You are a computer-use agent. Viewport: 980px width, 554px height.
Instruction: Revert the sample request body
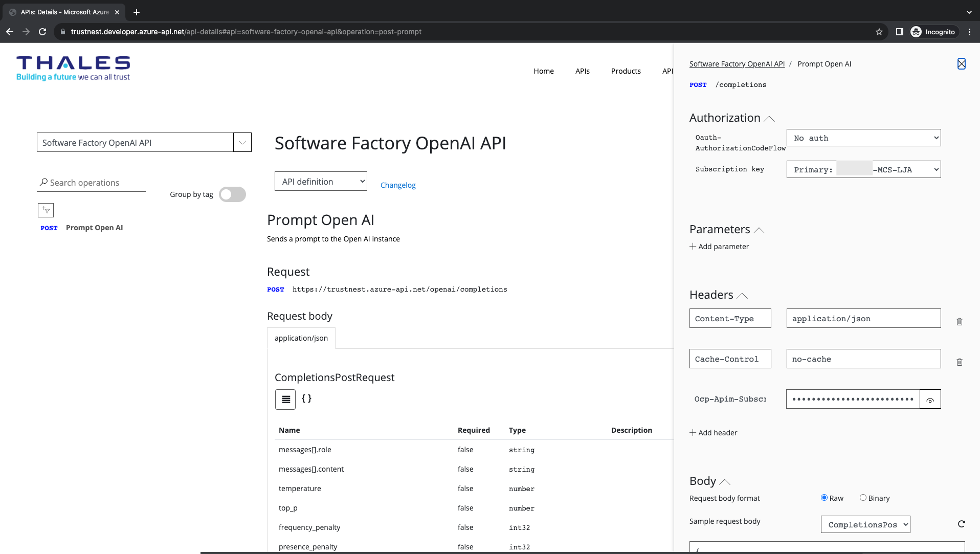(962, 524)
